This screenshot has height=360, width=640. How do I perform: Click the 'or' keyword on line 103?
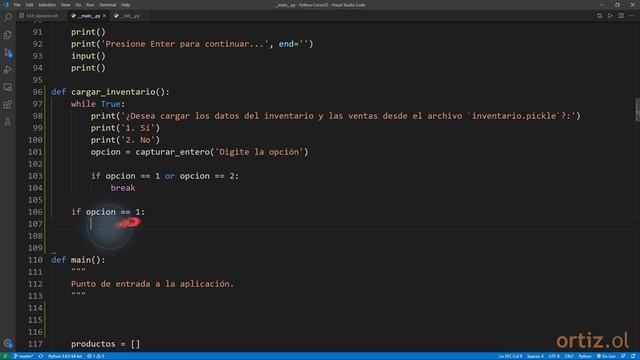coord(170,176)
